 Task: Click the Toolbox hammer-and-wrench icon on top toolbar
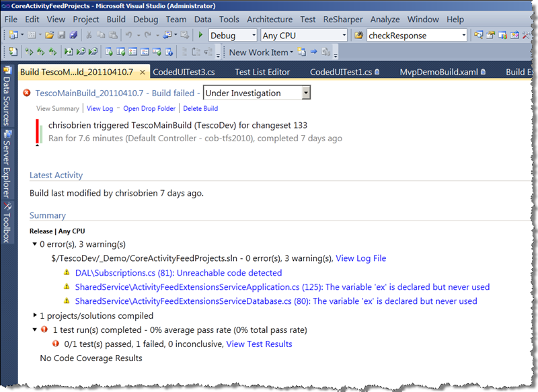(526, 35)
